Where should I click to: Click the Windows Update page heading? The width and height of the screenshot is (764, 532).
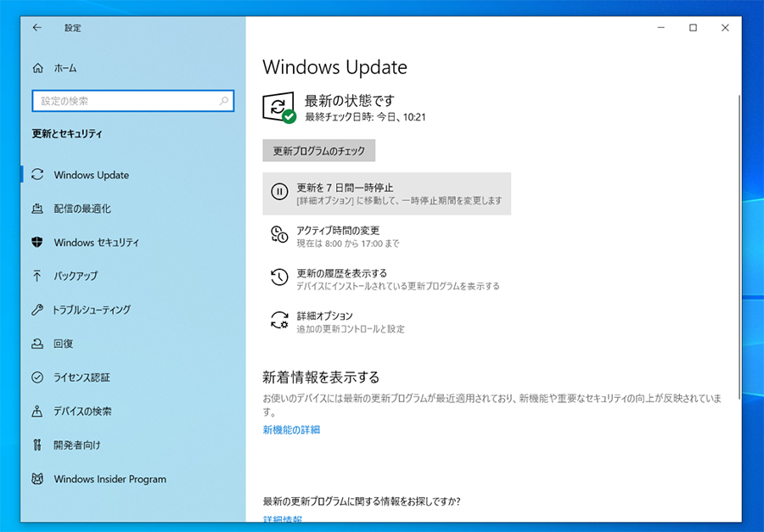(334, 67)
